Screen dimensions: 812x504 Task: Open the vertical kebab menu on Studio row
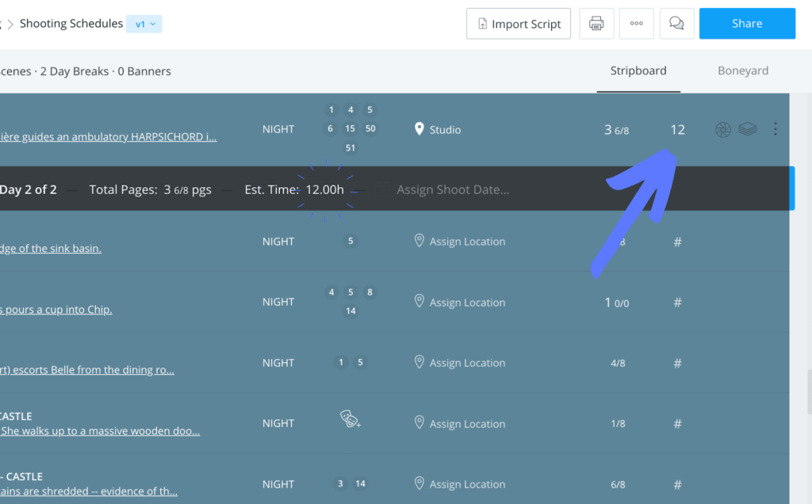[775, 129]
